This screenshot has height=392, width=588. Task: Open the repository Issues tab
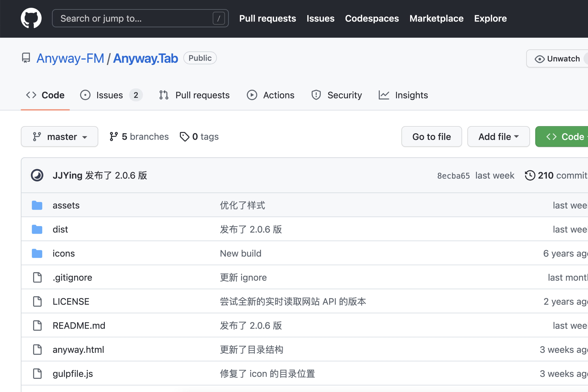[111, 95]
